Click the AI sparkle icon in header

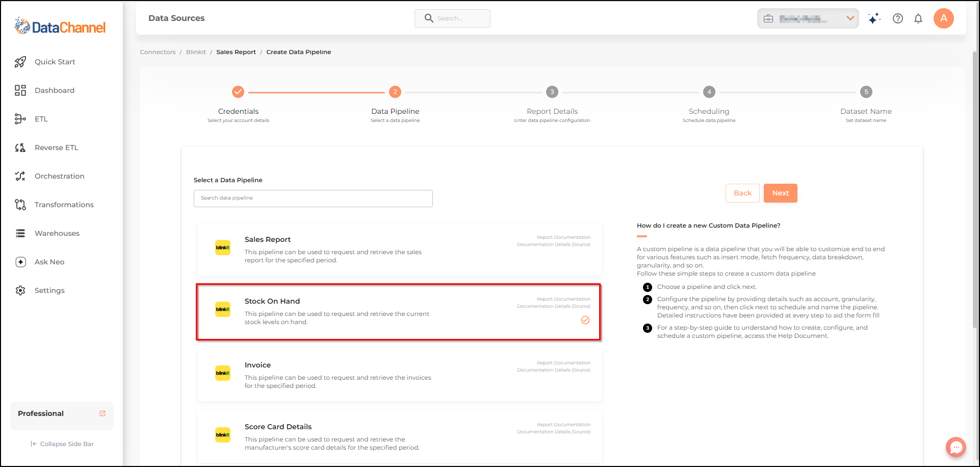point(874,18)
